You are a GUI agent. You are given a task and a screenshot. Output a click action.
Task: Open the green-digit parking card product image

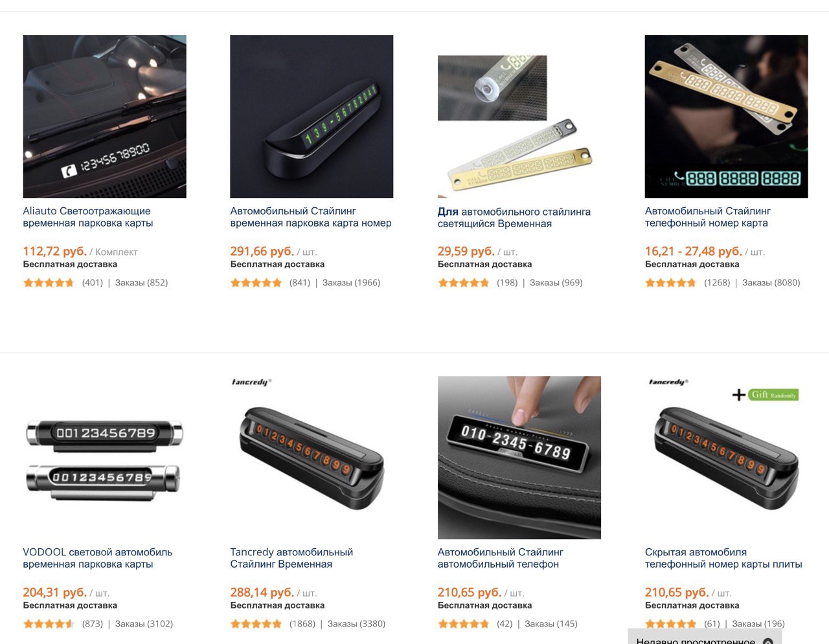312,117
